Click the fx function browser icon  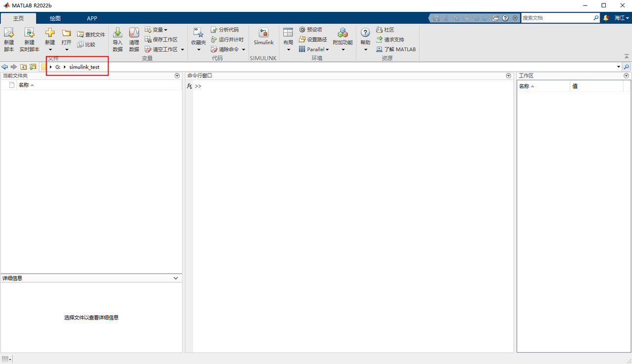pos(189,86)
